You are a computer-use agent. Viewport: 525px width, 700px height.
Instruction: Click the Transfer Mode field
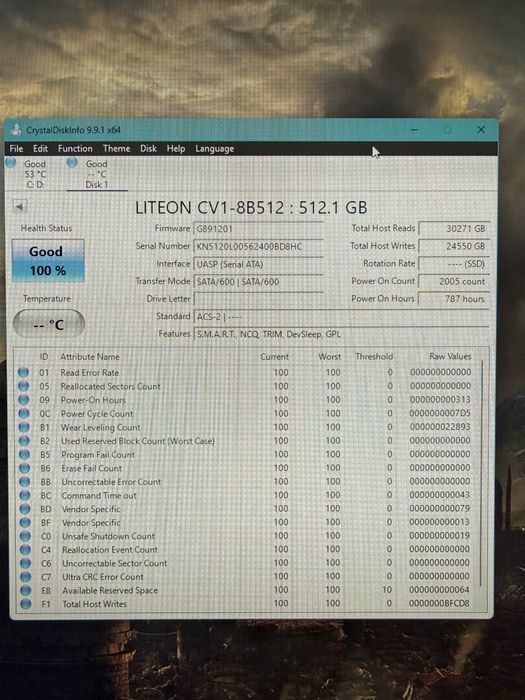tap(258, 282)
